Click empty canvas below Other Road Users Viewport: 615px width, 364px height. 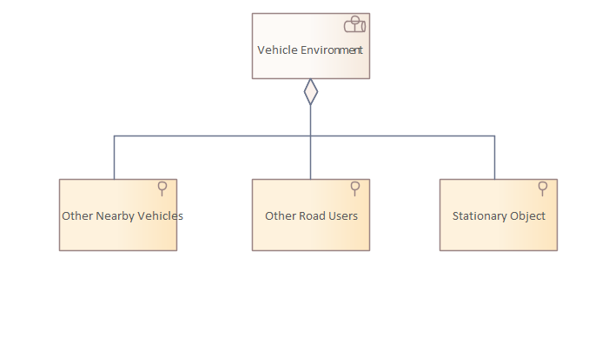tap(311, 304)
